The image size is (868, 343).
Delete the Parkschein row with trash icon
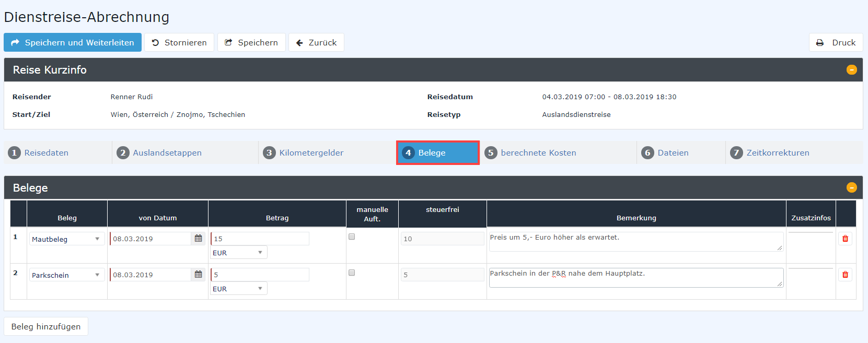pyautogui.click(x=845, y=275)
